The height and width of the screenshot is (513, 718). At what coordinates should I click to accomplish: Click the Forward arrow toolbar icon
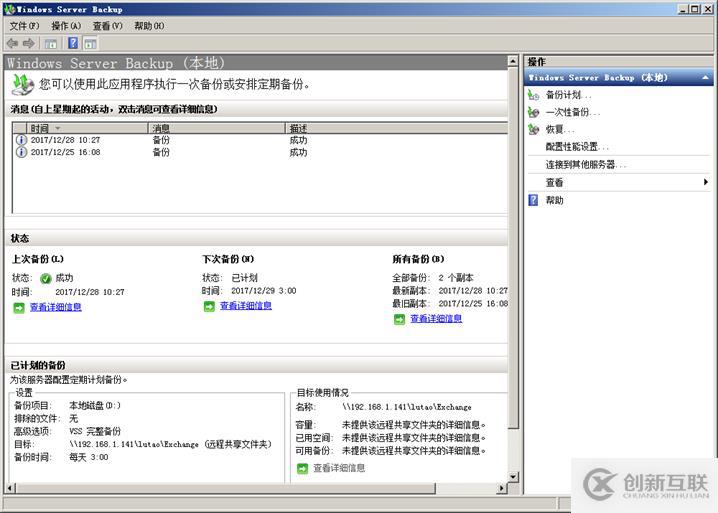pos(29,44)
